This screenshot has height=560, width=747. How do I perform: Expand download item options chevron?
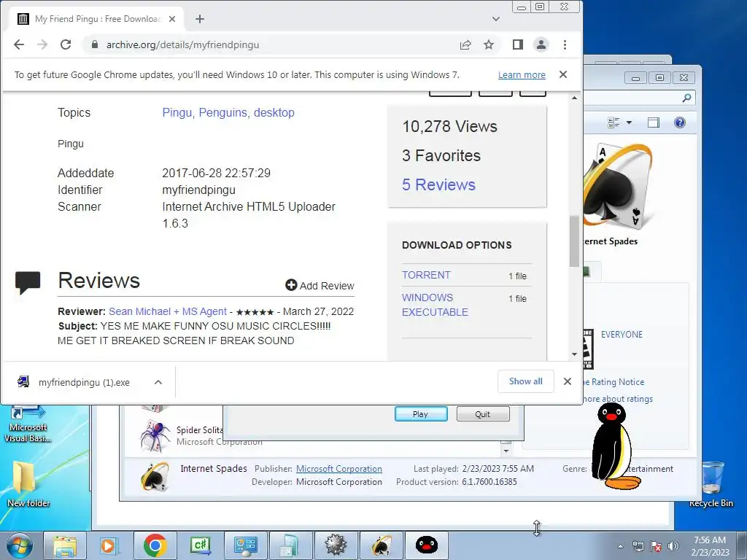coord(158,382)
